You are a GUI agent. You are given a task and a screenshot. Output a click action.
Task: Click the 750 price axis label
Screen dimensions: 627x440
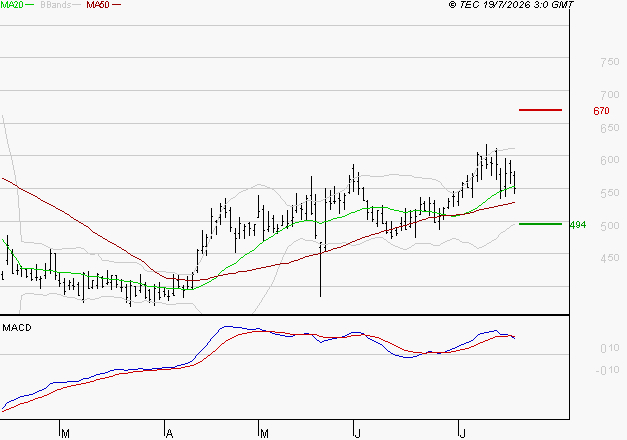click(609, 62)
